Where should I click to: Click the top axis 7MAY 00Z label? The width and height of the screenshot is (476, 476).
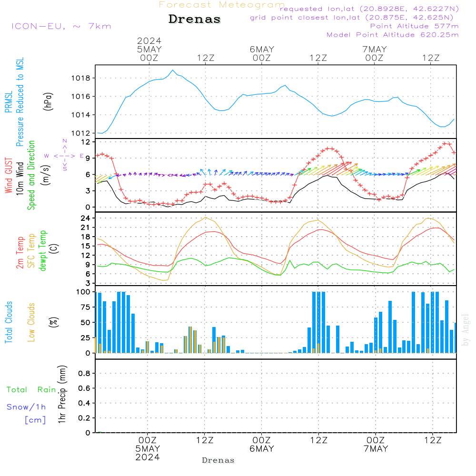click(x=374, y=53)
